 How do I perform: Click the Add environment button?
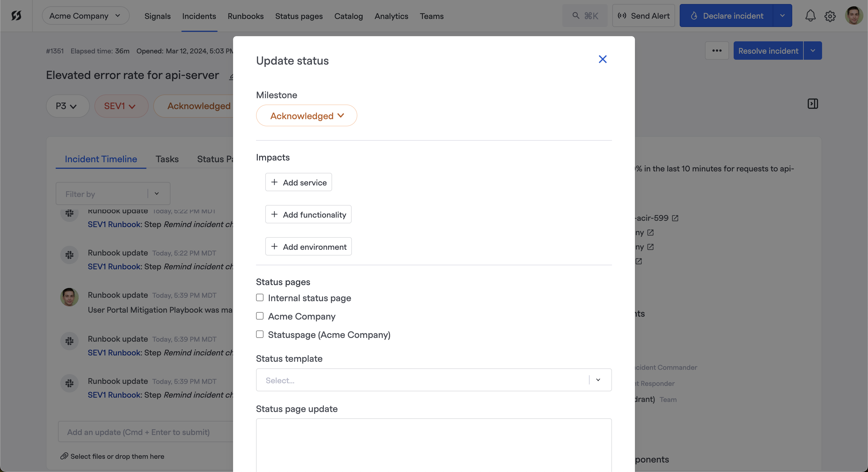(308, 247)
